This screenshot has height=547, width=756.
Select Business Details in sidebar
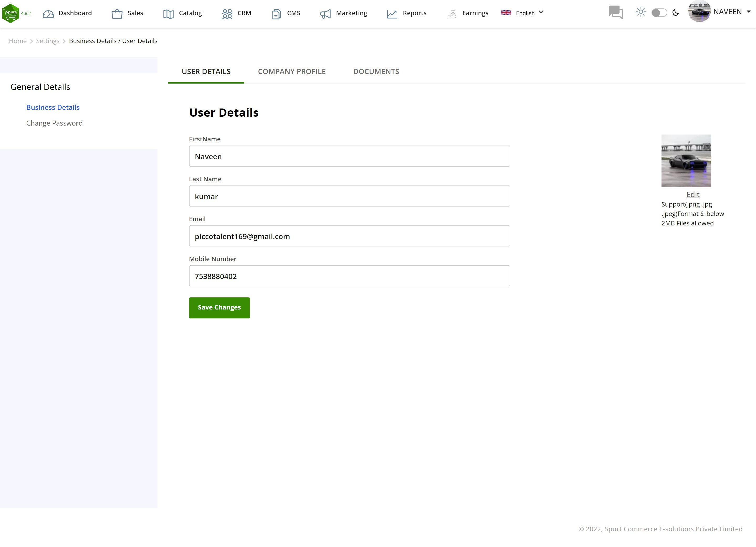click(53, 107)
